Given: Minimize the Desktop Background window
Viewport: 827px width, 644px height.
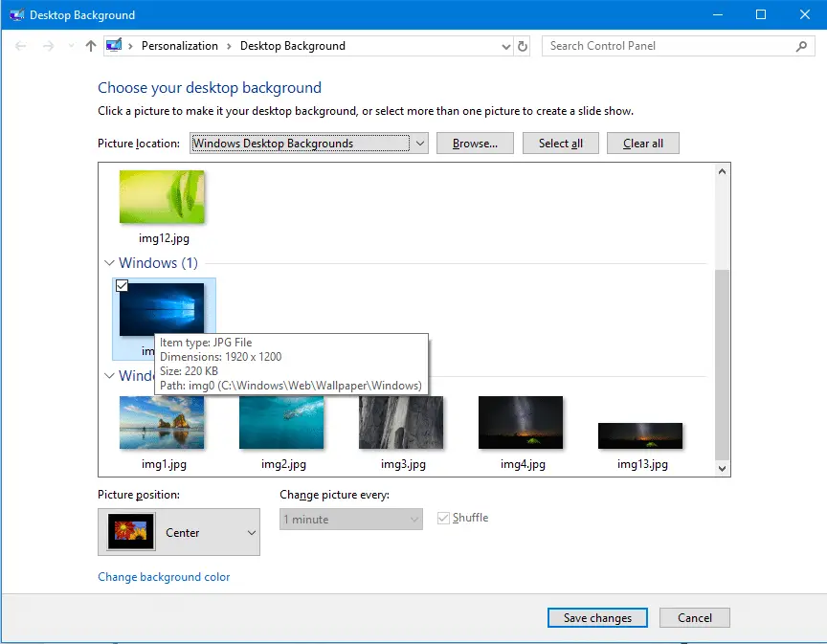Looking at the screenshot, I should [x=718, y=14].
